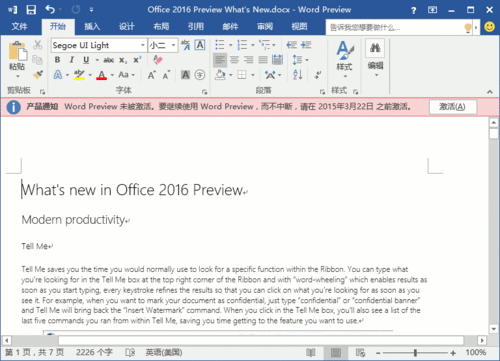Click the Show paragraph marks icon

point(318,75)
